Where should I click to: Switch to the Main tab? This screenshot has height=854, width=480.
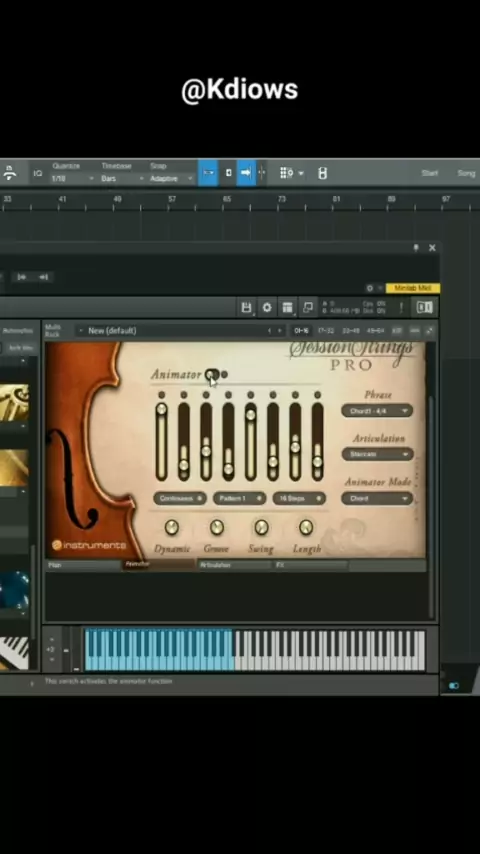point(83,565)
